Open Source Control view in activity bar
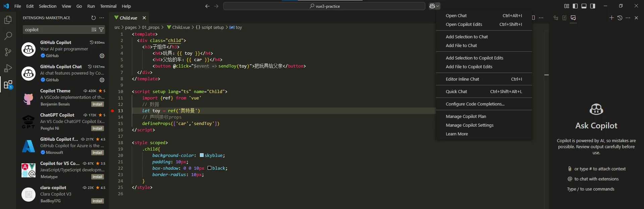Viewport: 644px width, 209px height. 8,52
